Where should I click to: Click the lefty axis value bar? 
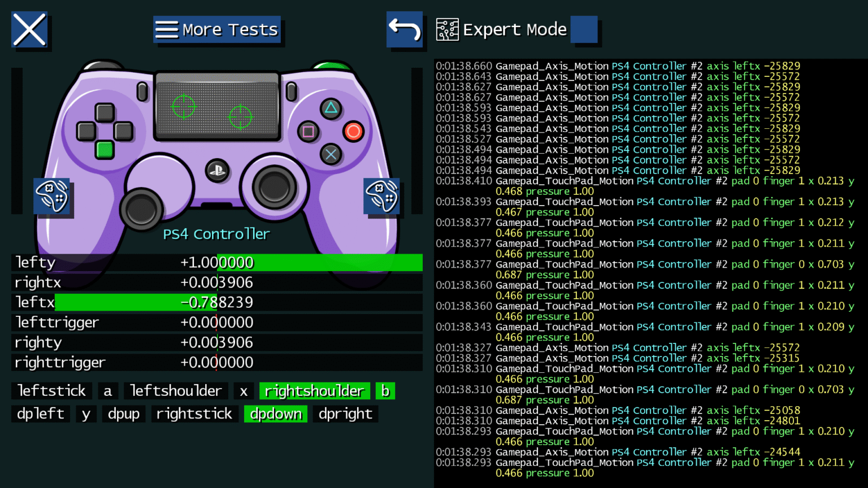217,263
